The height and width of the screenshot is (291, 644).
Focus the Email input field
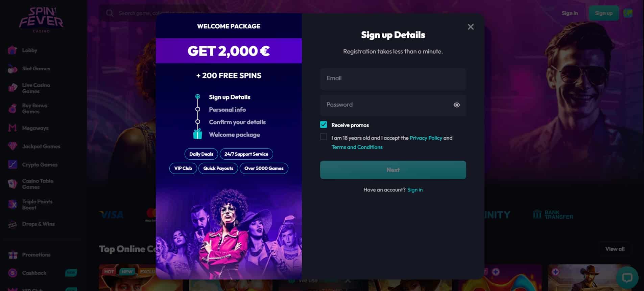pyautogui.click(x=393, y=79)
